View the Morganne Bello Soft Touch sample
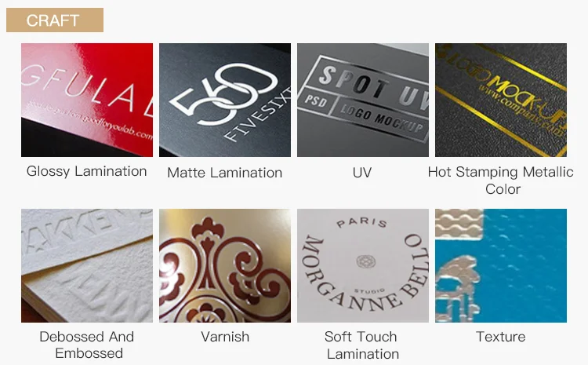Screen dimensions: 588x365 (363, 265)
